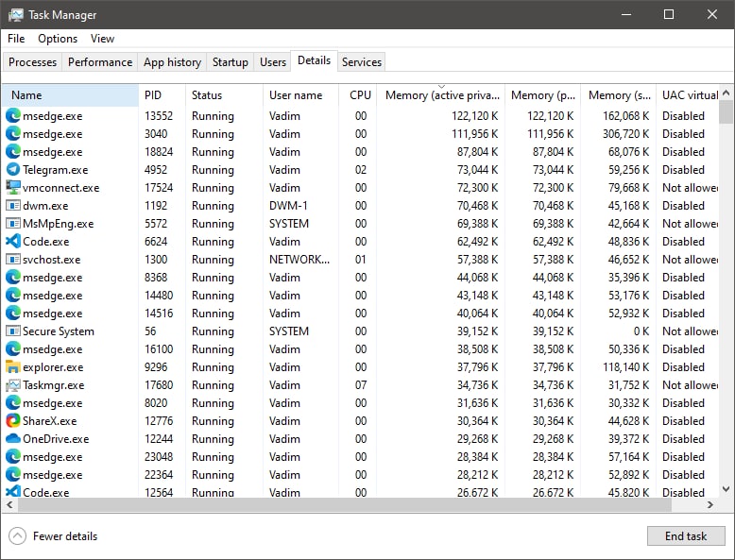Image resolution: width=735 pixels, height=560 pixels.
Task: Open the File menu
Action: (16, 39)
